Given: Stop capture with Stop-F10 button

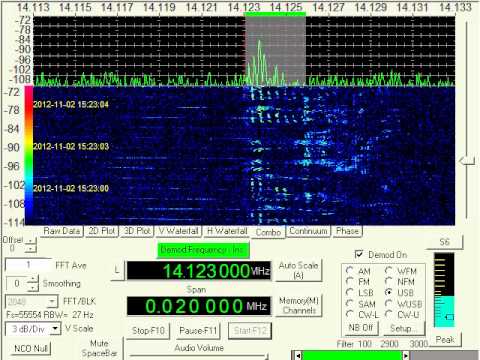Looking at the screenshot, I should [x=148, y=331].
